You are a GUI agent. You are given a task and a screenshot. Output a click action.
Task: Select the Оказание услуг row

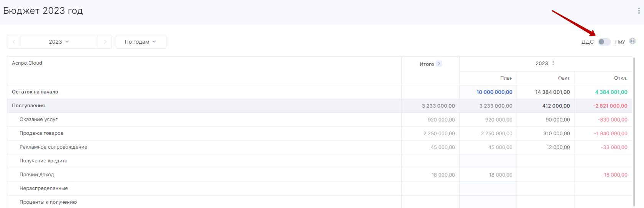[x=319, y=120]
